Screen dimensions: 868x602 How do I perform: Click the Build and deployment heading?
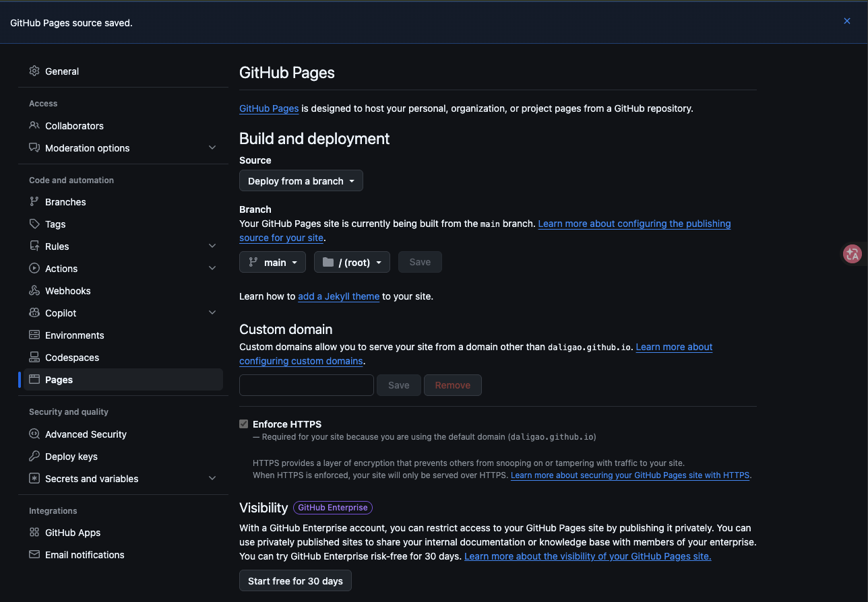pyautogui.click(x=315, y=139)
